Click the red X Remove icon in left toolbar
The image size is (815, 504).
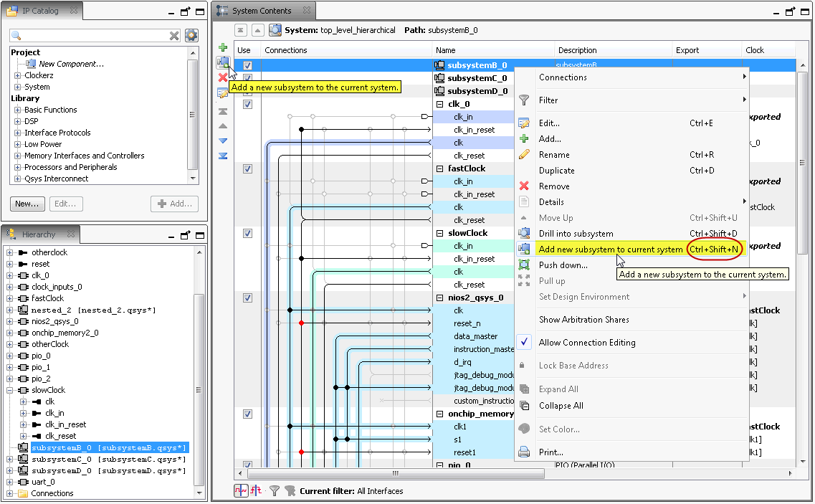(223, 77)
